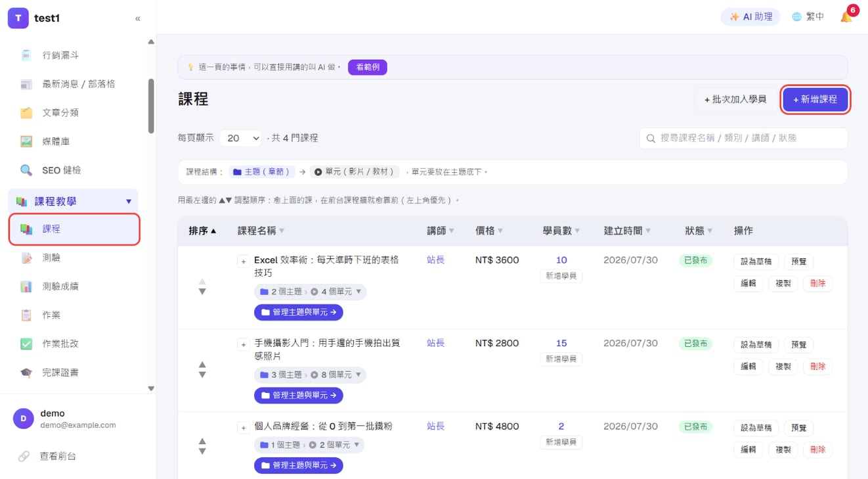Collapse the sidebar with the double-chevron icon
The width and height of the screenshot is (868, 479).
138,18
